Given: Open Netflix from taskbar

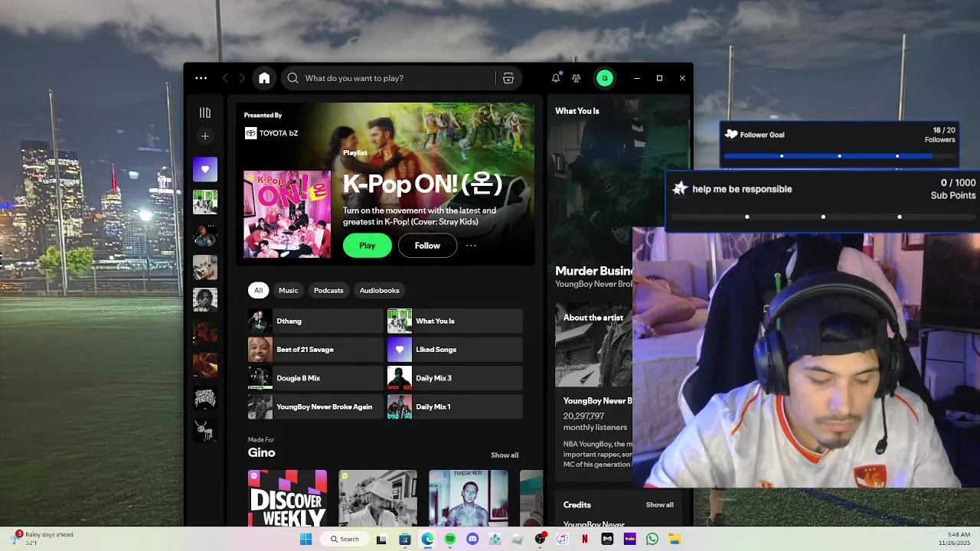Looking at the screenshot, I should 585,540.
